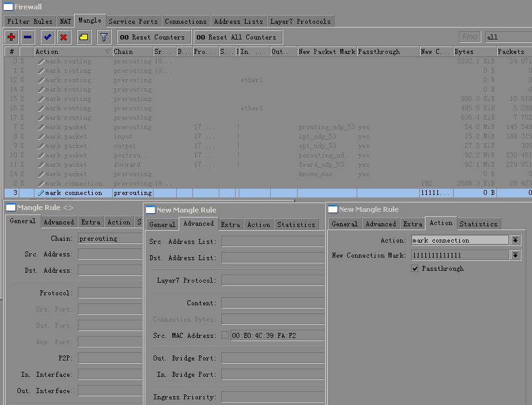Expand Action dropdown showing mark connection
Image resolution: width=532 pixels, height=405 pixels.
515,240
